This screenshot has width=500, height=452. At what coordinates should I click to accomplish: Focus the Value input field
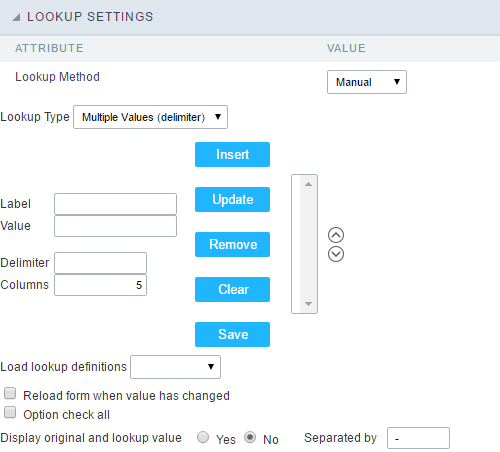[115, 226]
